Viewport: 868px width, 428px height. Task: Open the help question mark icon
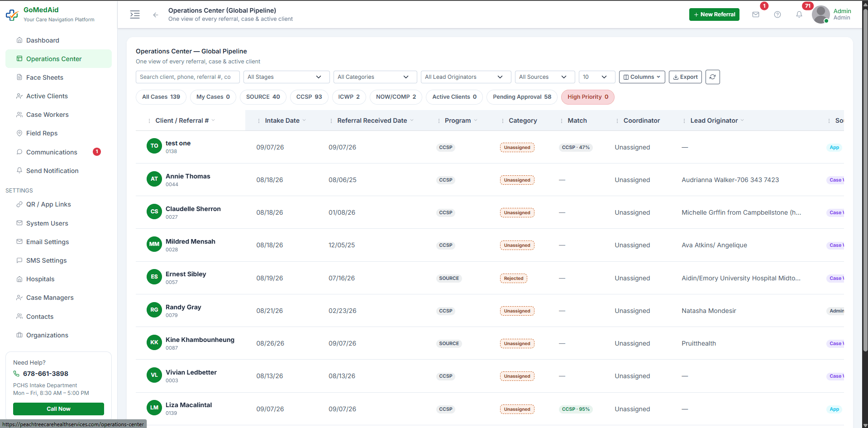click(777, 14)
